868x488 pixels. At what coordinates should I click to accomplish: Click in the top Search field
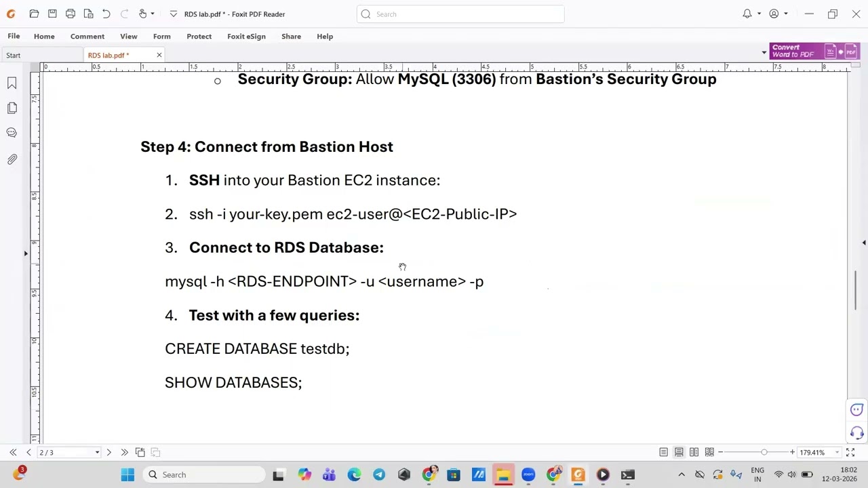coord(460,14)
